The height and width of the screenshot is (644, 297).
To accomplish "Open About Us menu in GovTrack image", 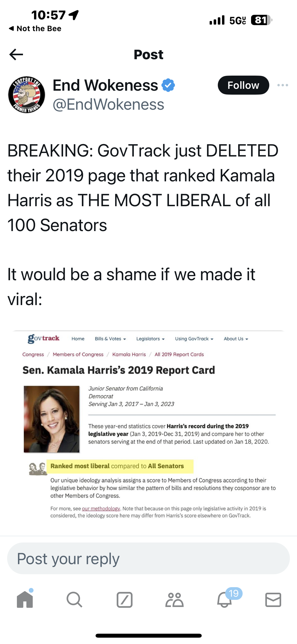I will coord(236,339).
